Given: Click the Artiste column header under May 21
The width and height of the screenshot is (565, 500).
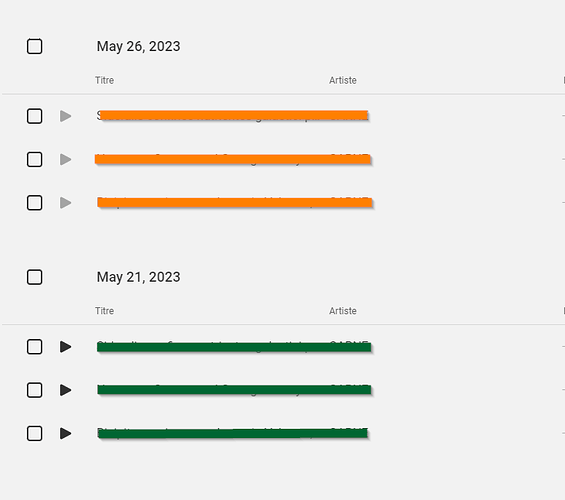Looking at the screenshot, I should tap(343, 311).
